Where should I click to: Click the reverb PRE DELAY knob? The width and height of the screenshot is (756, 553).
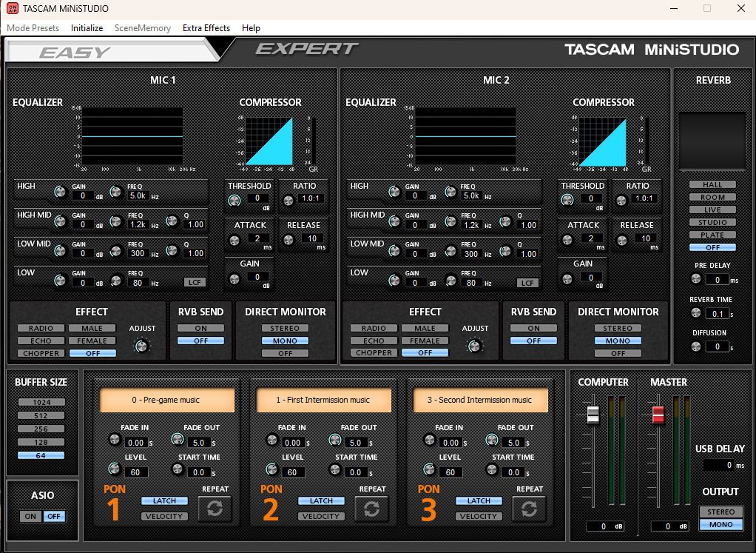click(696, 278)
